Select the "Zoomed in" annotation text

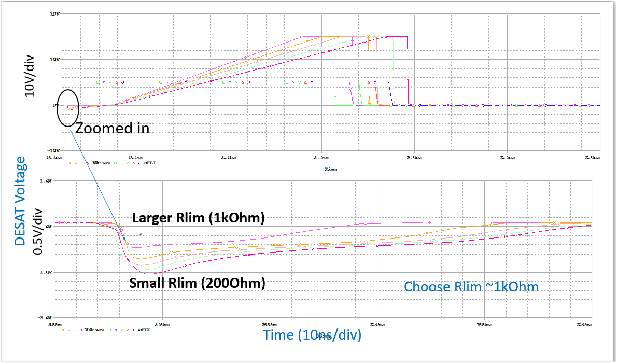113,129
